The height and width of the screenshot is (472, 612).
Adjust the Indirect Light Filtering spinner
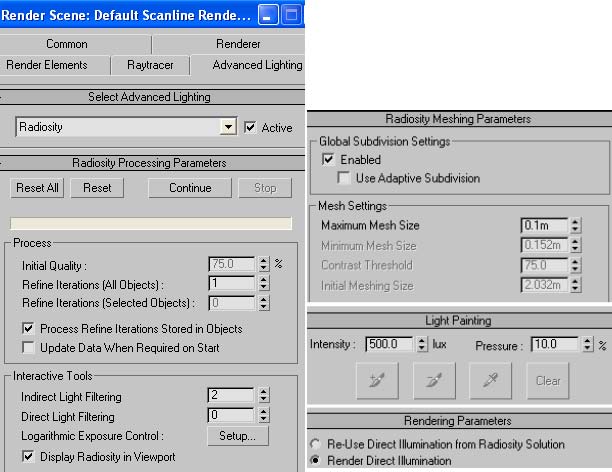tap(264, 395)
